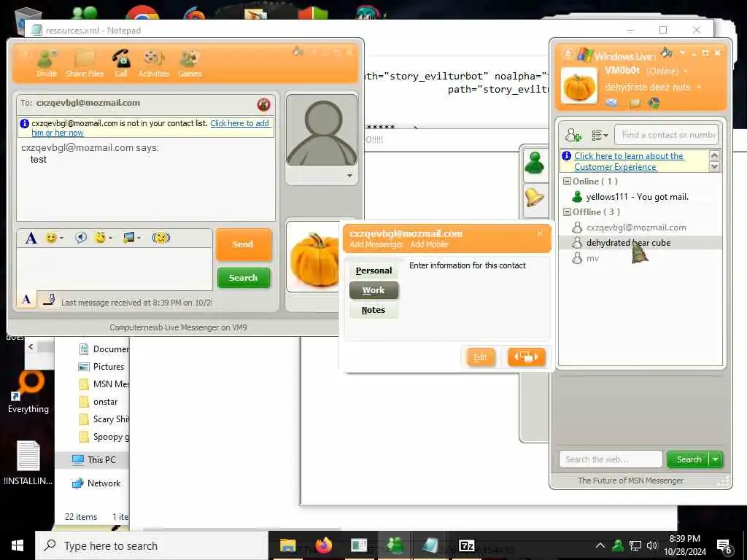Click the voice clip speaker icon
The width and height of the screenshot is (747, 560).
tap(80, 237)
